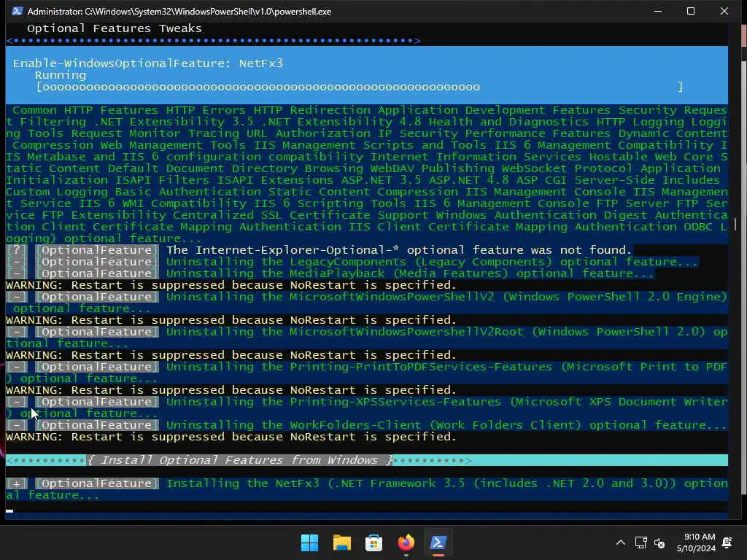Image resolution: width=747 pixels, height=560 pixels.
Task: Select the PowerShell taskbar icon
Action: [x=438, y=542]
